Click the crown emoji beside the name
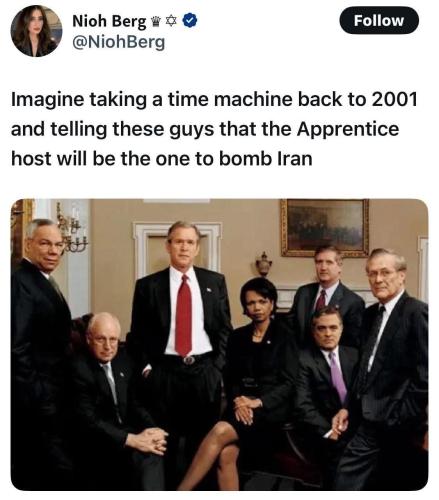 coord(156,22)
